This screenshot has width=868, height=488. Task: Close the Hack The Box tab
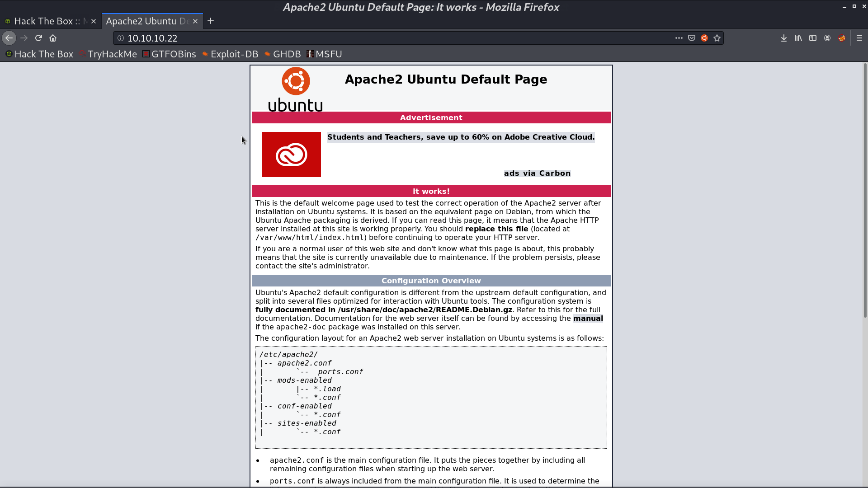(x=94, y=21)
